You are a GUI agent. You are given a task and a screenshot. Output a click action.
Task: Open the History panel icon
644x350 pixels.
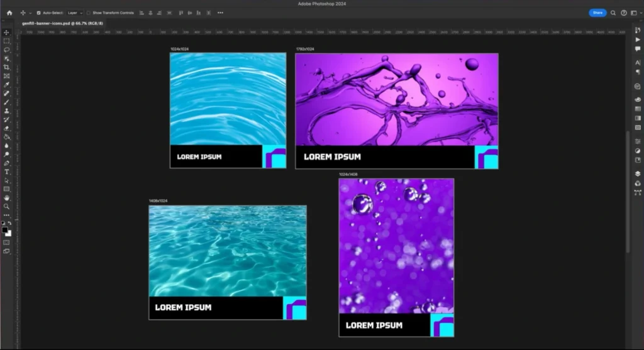[638, 30]
